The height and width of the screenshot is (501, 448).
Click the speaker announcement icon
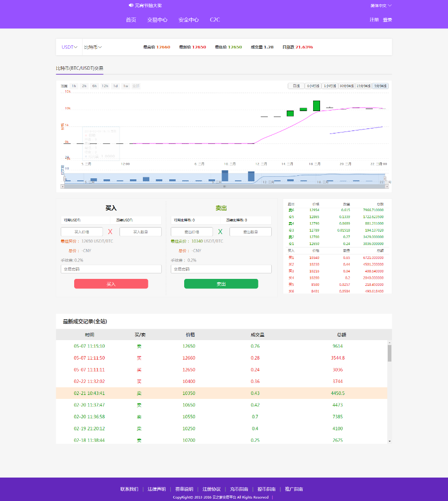tap(131, 5)
